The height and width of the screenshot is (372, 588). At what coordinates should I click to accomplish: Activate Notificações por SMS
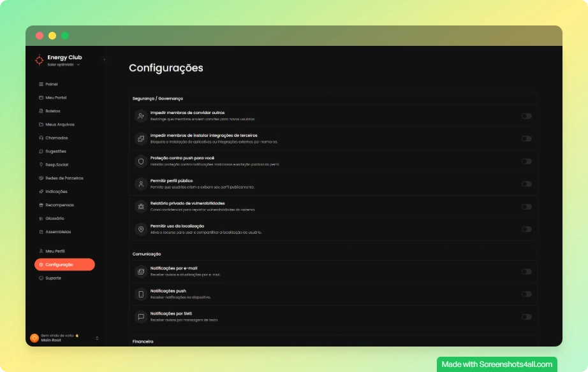527,317
